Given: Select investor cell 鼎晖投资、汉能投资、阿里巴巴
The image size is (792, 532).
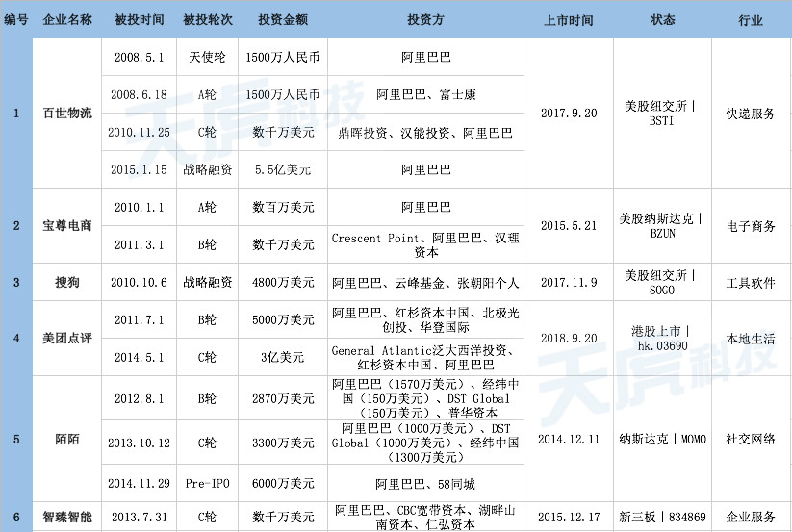Looking at the screenshot, I should pyautogui.click(x=425, y=132).
